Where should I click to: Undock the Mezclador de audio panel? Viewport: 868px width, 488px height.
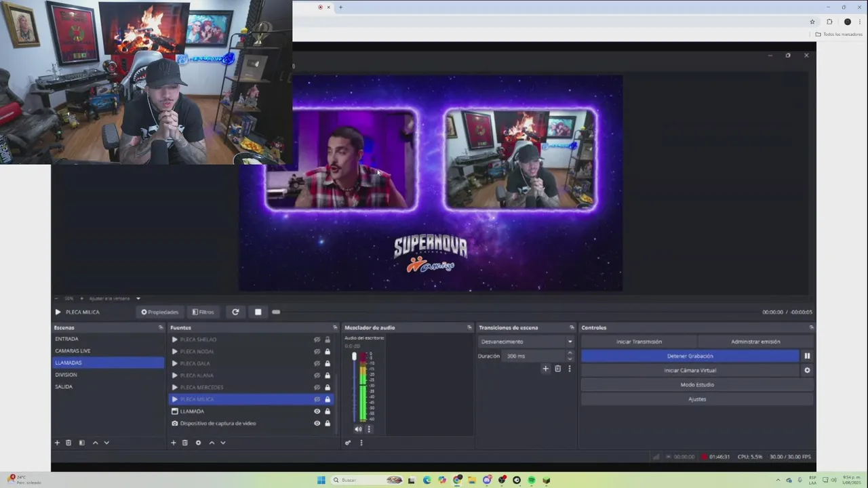coord(469,327)
